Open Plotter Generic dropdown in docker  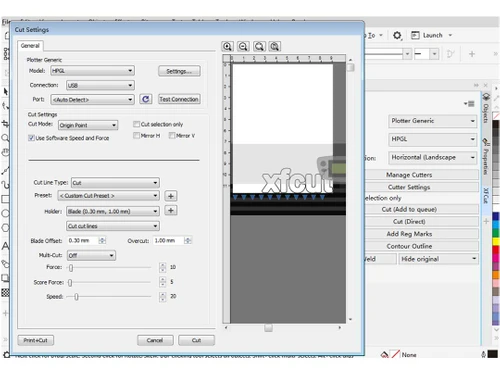point(433,121)
